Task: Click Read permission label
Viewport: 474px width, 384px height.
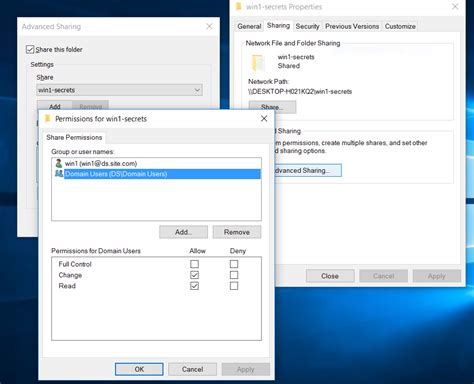Action: 67,286
